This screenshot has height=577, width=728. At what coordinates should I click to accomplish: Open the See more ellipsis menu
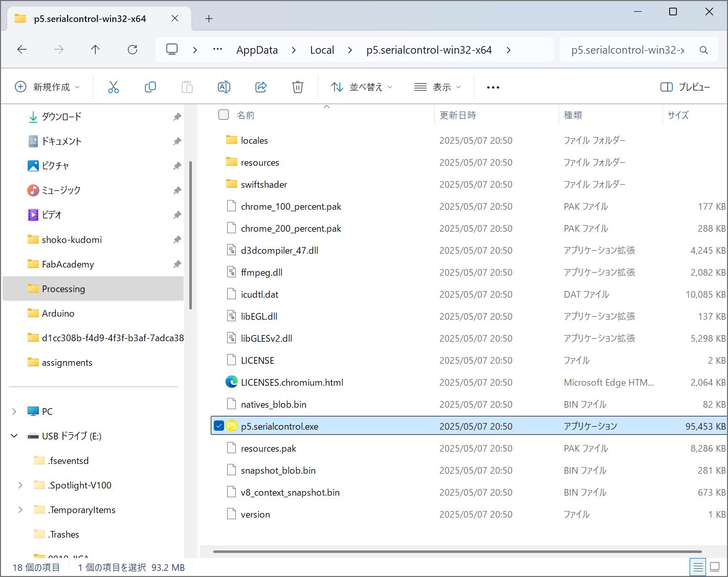tap(493, 87)
